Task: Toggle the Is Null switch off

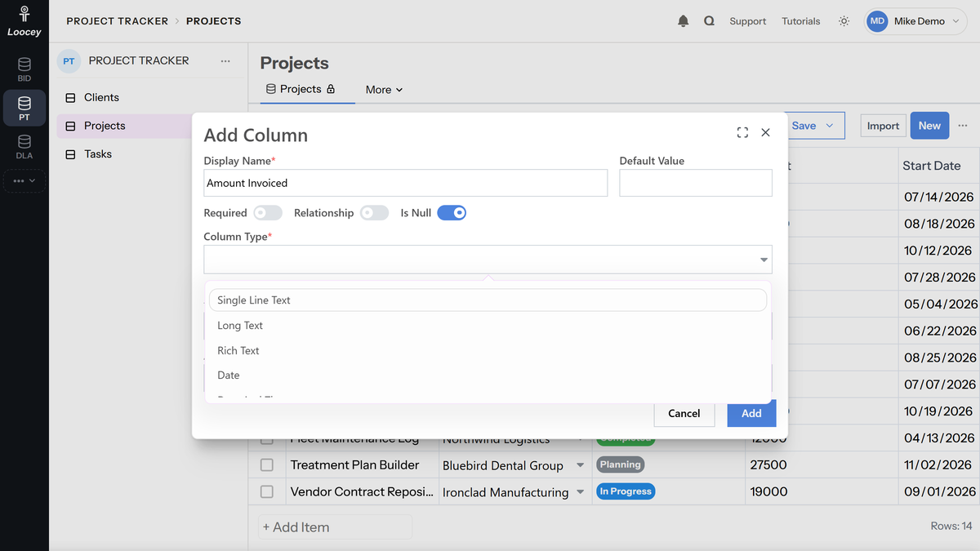Action: point(452,213)
